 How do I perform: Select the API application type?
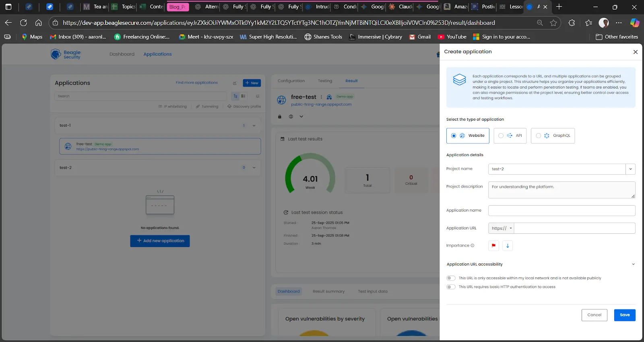click(x=510, y=136)
